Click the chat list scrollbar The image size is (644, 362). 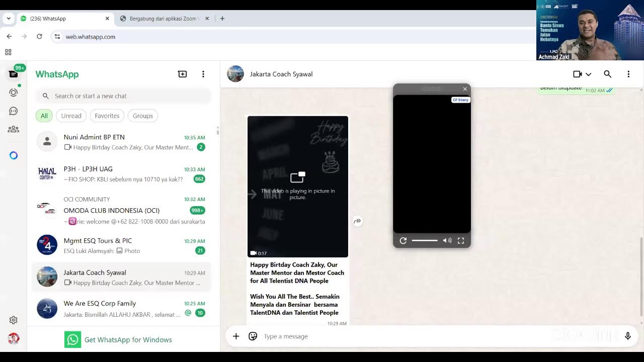tap(218, 132)
